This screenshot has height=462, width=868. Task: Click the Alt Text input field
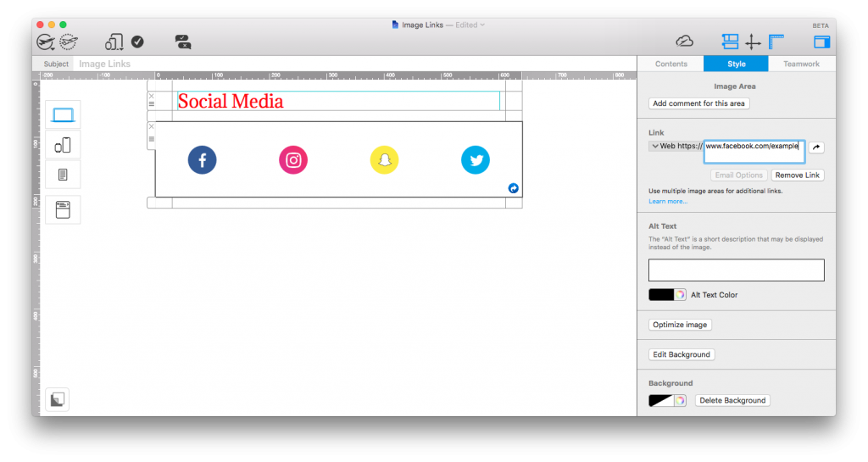pyautogui.click(x=737, y=270)
